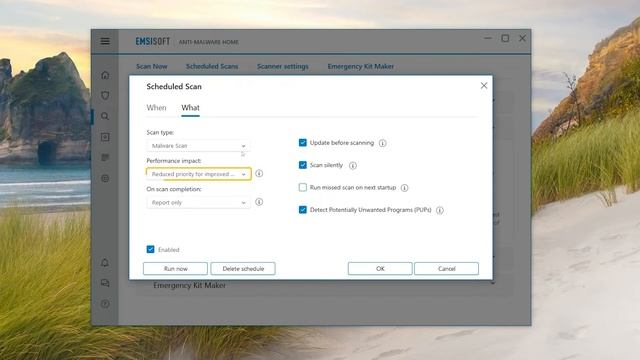Show info for On scan completion setting
This screenshot has width=640, height=360.
point(259,202)
